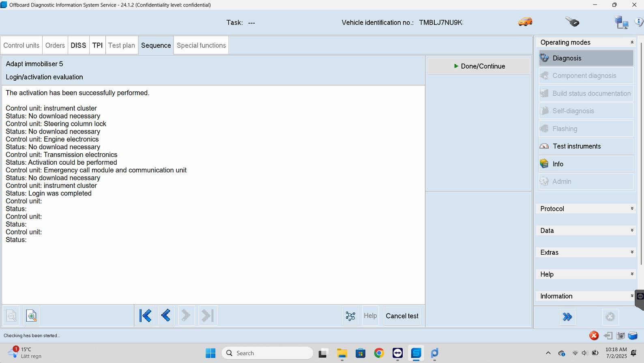Click the Cancel test button
Screen dimensions: 644x363
[x=402, y=316]
